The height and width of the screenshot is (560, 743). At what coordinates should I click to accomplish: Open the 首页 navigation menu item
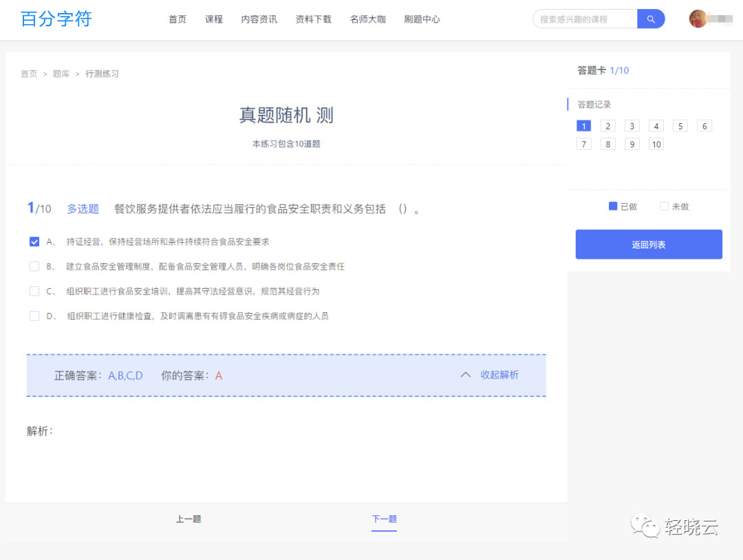[177, 19]
